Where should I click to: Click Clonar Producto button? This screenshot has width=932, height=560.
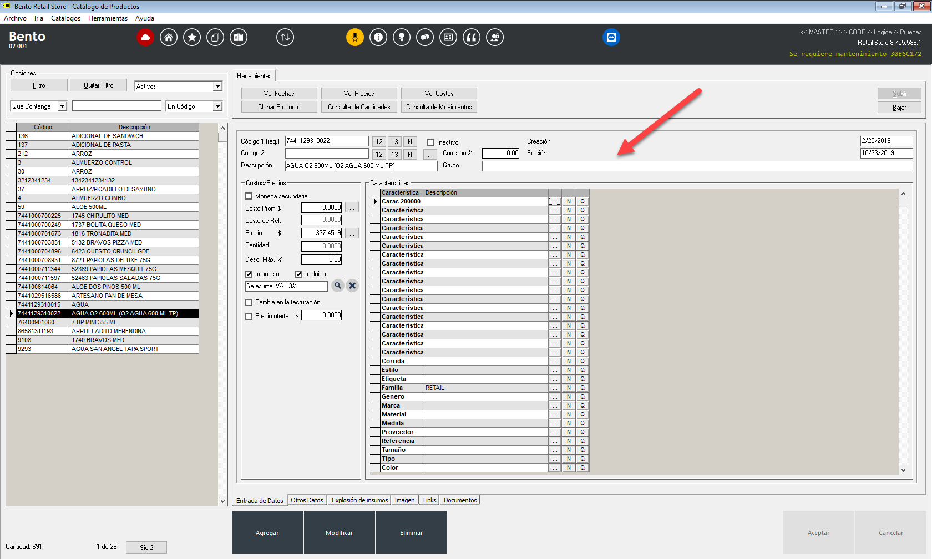coord(279,107)
